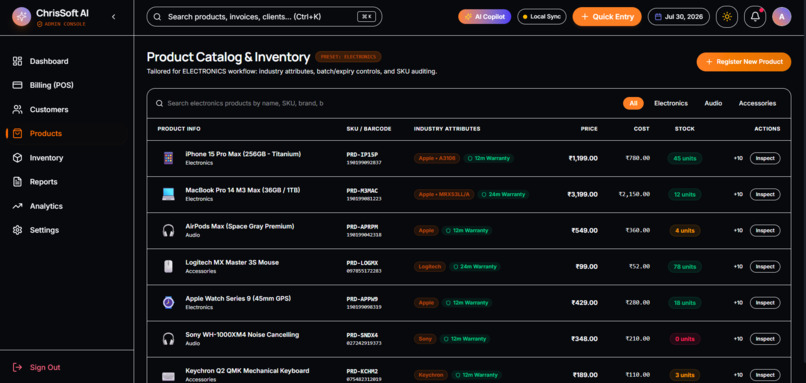
Task: Click the 4 units stock badge
Action: point(685,230)
